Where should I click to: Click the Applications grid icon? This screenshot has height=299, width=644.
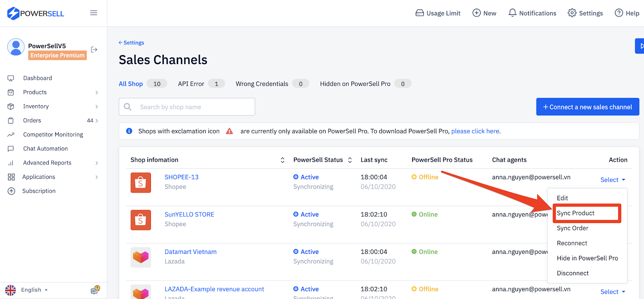pyautogui.click(x=11, y=177)
